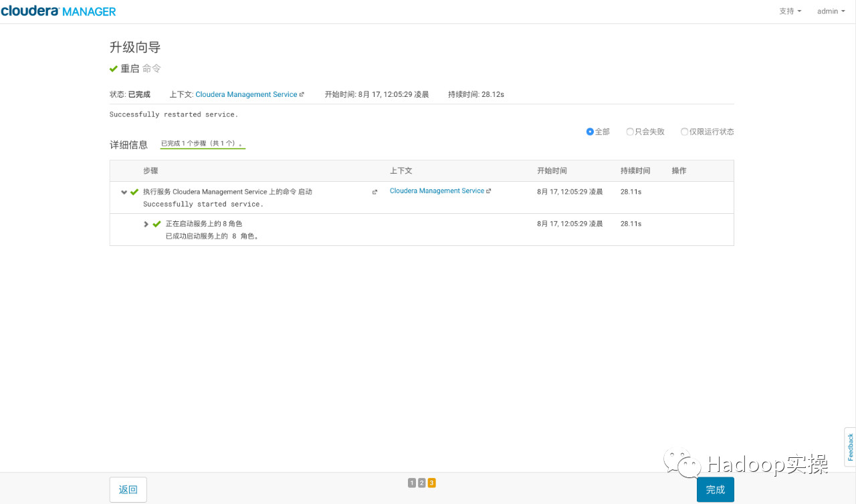Click green checkmark next to 重启 命令 title
This screenshot has height=504, width=856.
tap(114, 69)
